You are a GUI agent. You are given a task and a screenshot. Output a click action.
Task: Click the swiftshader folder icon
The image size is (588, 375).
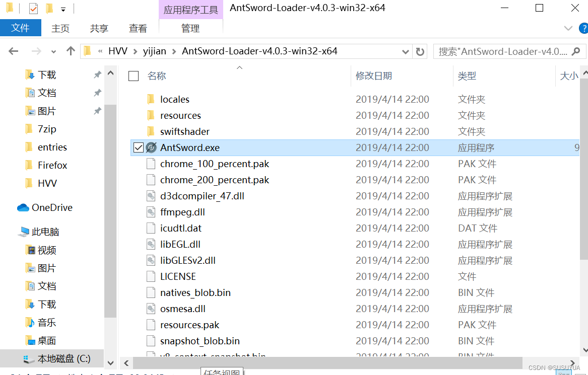coord(151,131)
